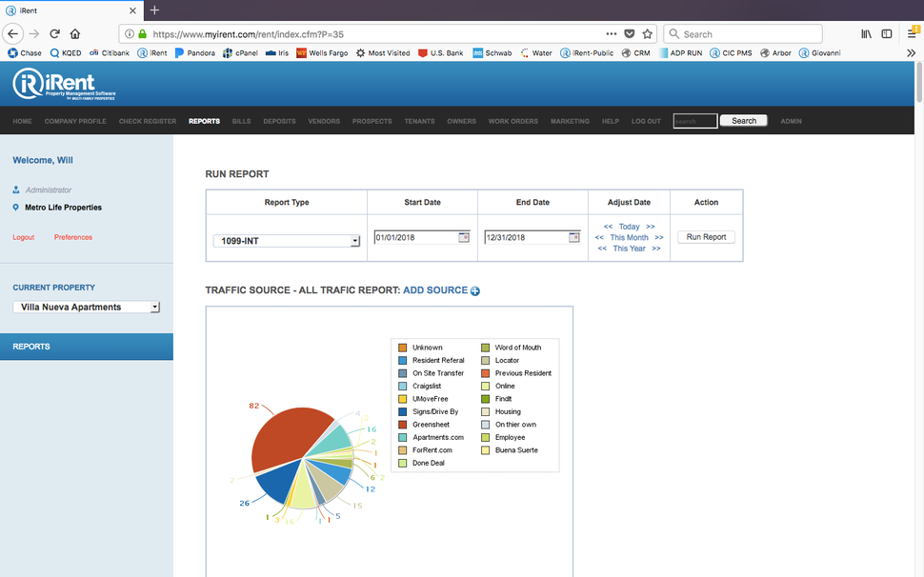This screenshot has width=924, height=577.
Task: Set dates with This Year link
Action: click(629, 249)
